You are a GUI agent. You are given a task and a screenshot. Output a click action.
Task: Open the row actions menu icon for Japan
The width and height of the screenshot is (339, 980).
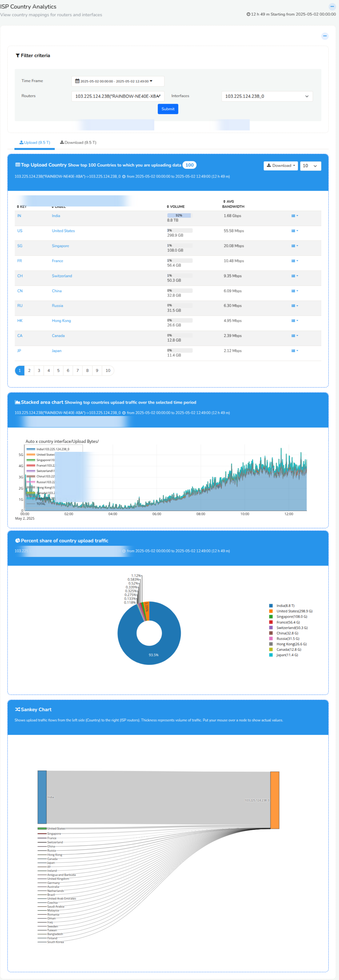tap(294, 351)
